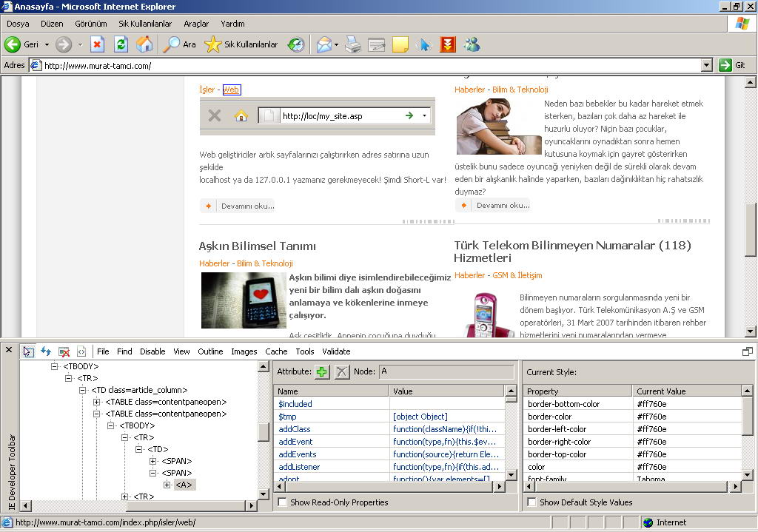Click the Refresh page icon in the toolbar

tap(121, 44)
